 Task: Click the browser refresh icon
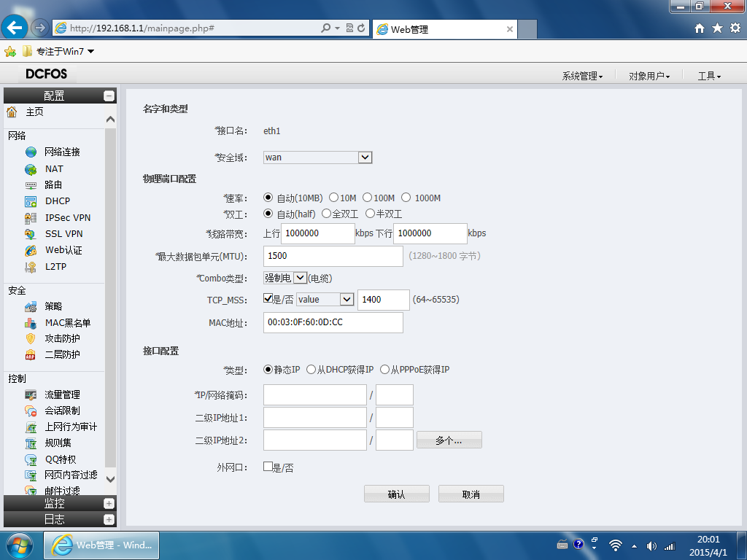click(361, 28)
